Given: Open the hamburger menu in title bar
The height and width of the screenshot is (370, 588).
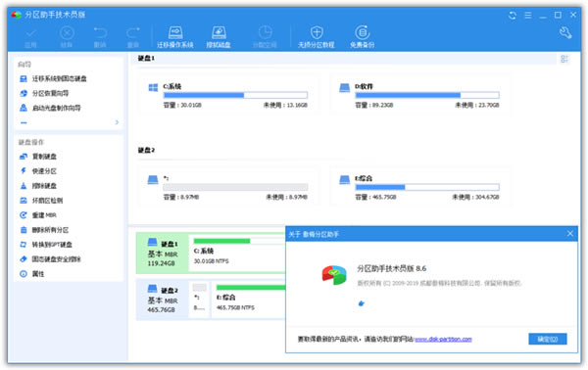Looking at the screenshot, I should [528, 15].
